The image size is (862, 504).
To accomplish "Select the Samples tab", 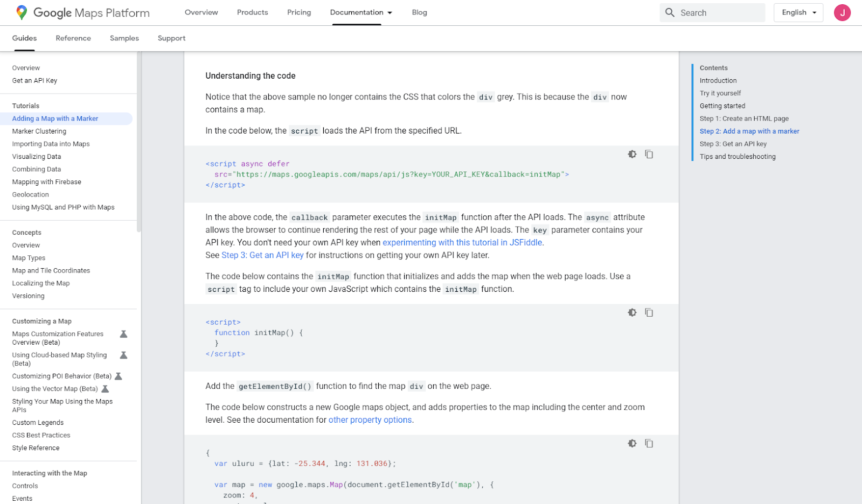I will click(x=124, y=38).
